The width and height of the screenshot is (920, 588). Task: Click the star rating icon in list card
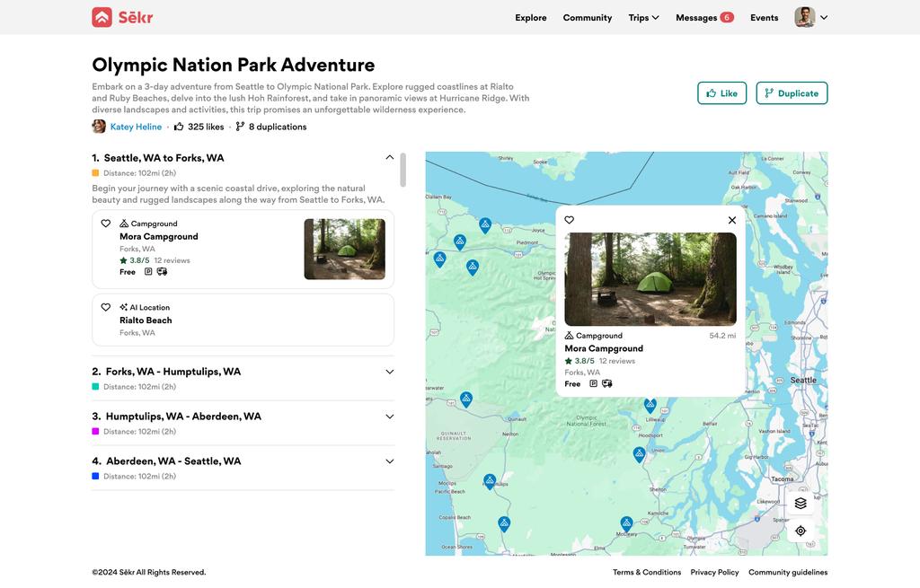pos(123,260)
